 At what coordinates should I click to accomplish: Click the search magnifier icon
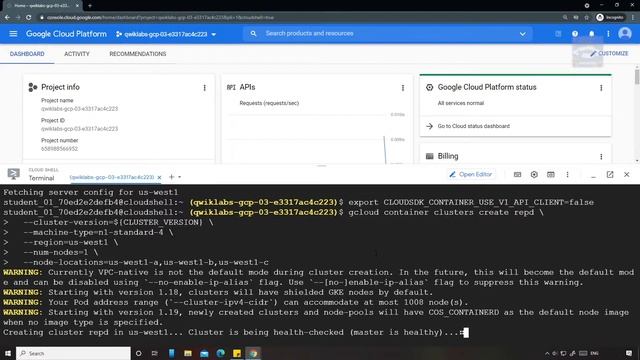tap(253, 33)
